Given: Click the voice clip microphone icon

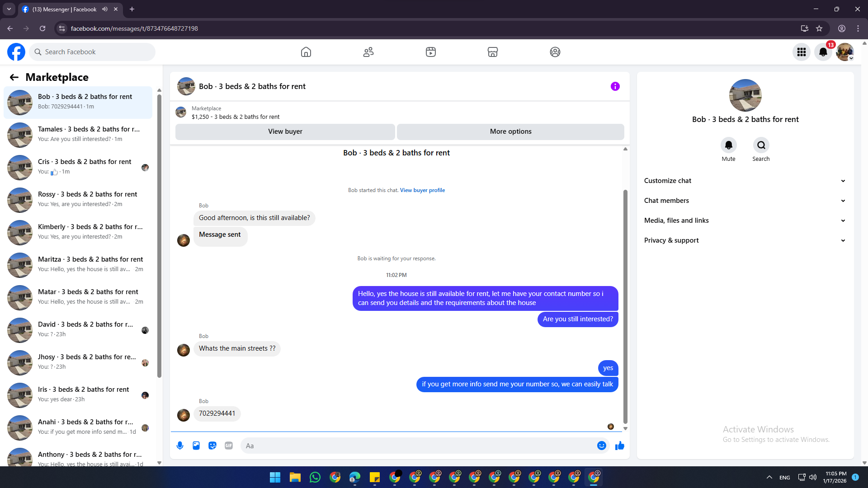Looking at the screenshot, I should point(180,446).
